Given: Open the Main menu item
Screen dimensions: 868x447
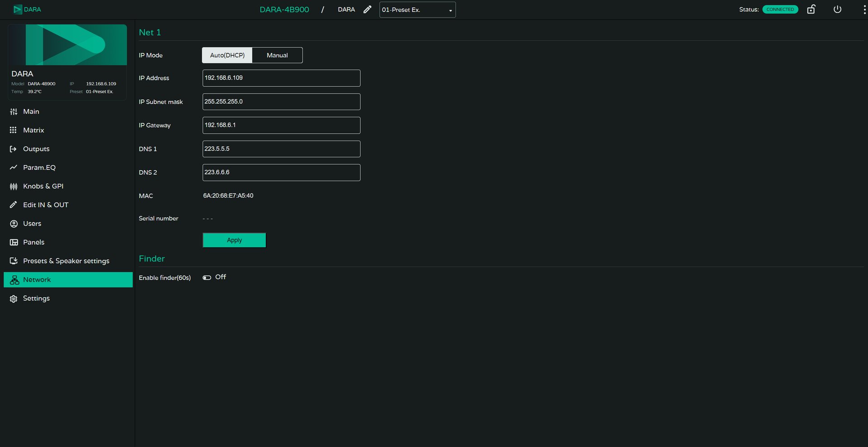Looking at the screenshot, I should (68, 112).
